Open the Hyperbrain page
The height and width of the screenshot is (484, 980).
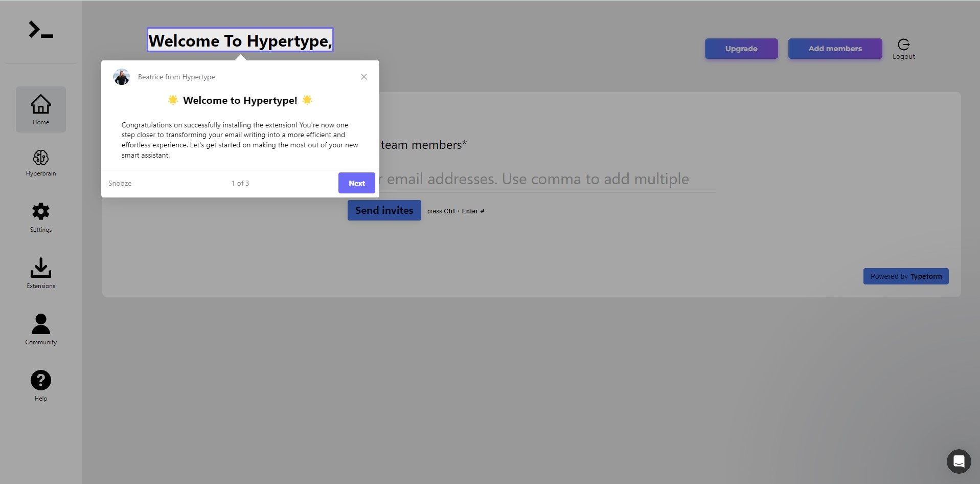41,163
